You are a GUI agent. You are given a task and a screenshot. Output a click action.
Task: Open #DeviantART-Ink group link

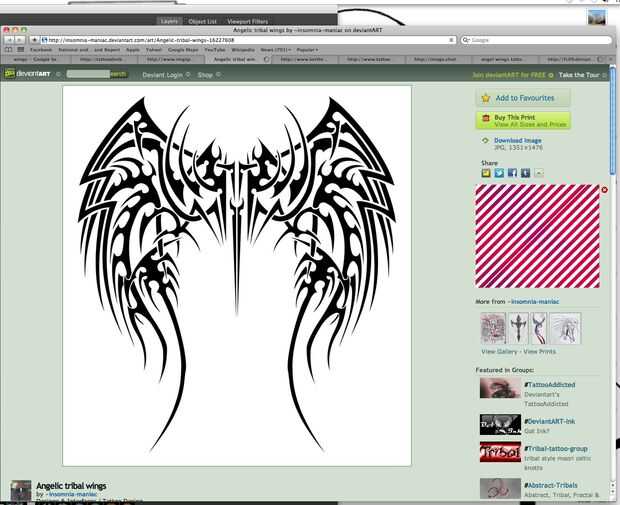click(550, 421)
